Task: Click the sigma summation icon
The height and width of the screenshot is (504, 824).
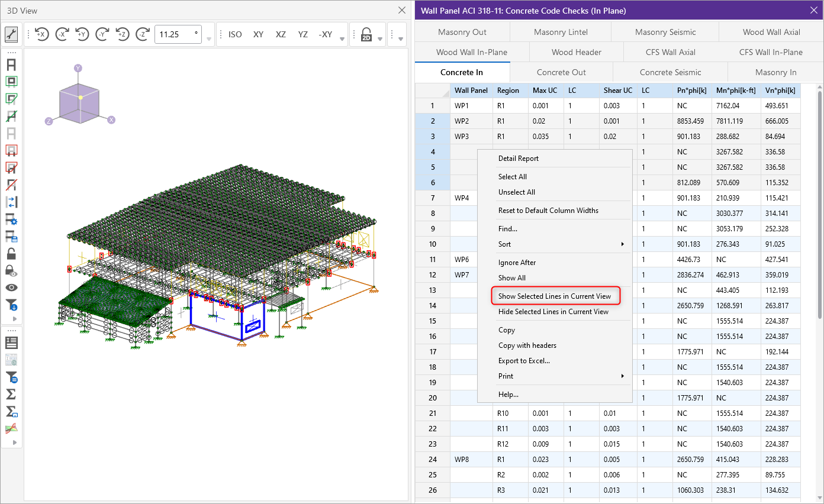Action: (x=11, y=393)
